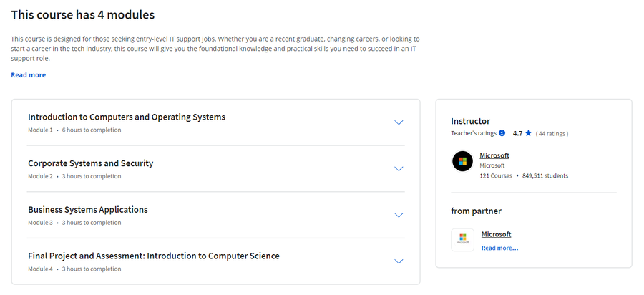Click Read more under course description
644x295 pixels.
pos(29,74)
